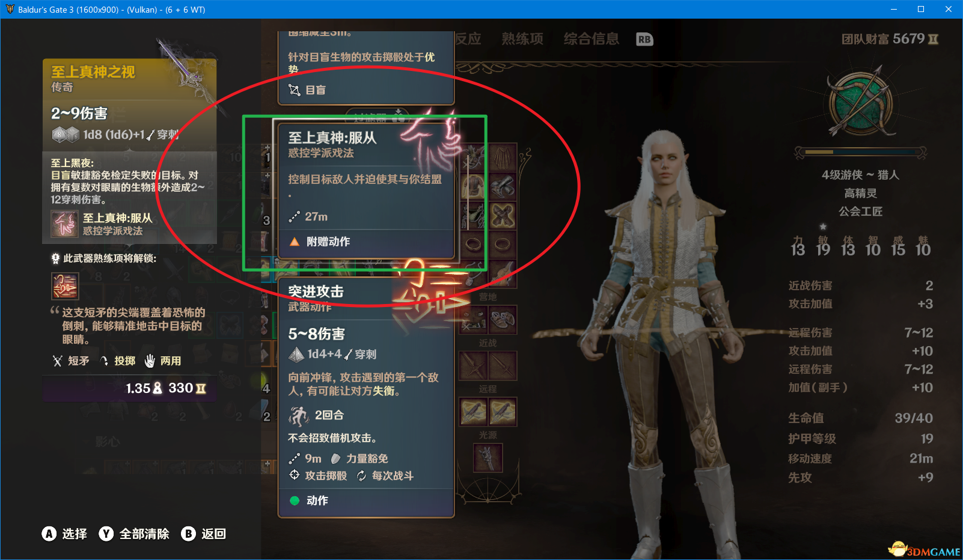Select the unlocked weapon proficiency skill icon
Viewport: 963px width, 560px height.
(65, 286)
